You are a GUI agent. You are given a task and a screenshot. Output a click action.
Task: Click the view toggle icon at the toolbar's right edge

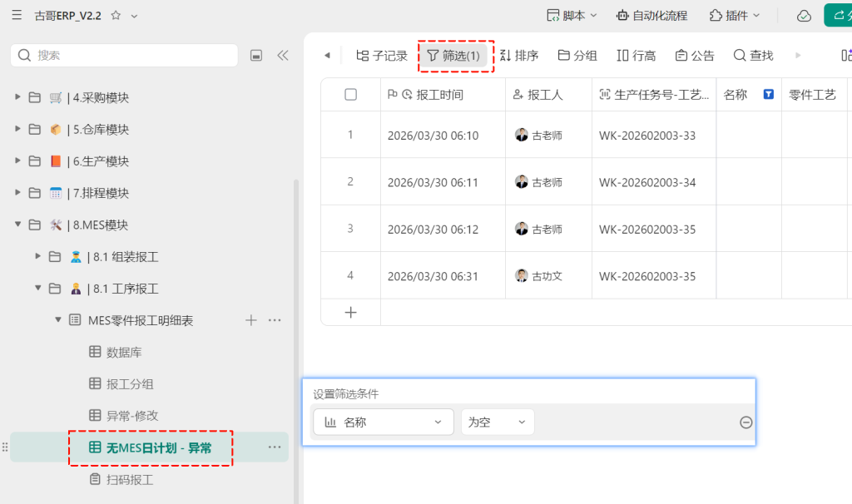[x=846, y=56]
